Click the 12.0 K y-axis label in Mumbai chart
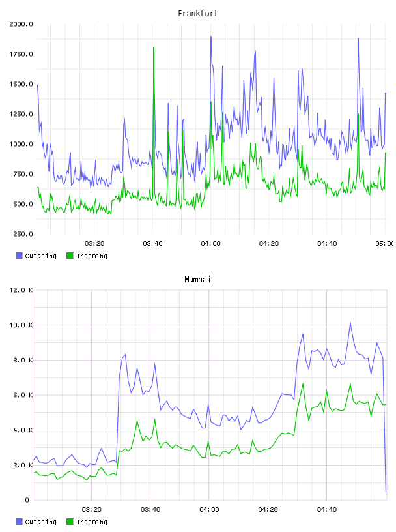 [21, 290]
